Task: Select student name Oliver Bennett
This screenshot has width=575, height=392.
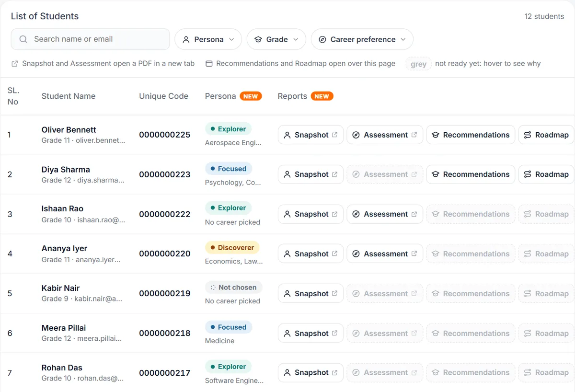Action: (x=69, y=130)
